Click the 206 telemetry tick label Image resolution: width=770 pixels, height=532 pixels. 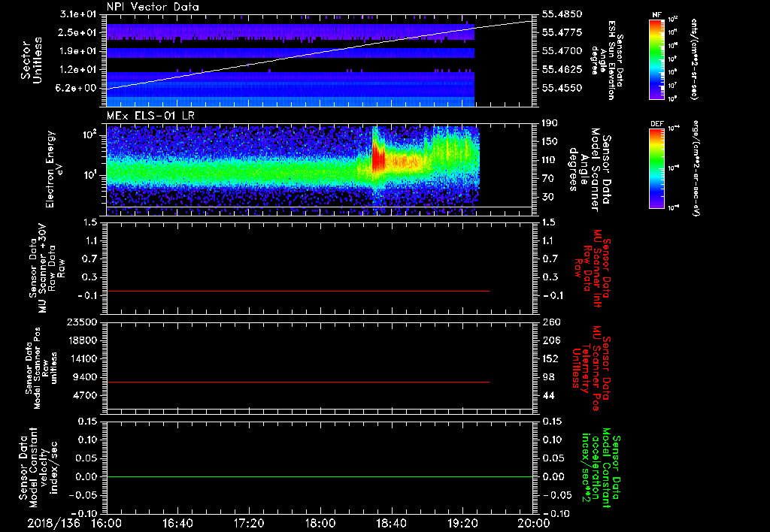click(550, 340)
